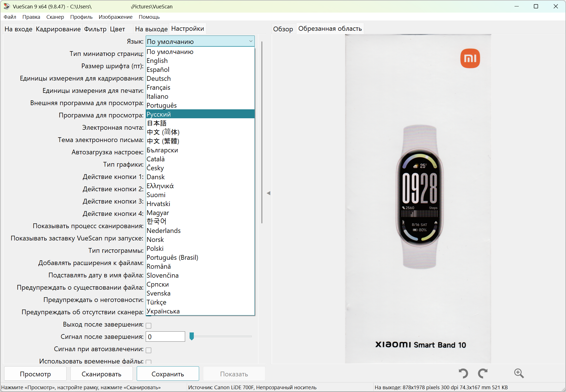Image resolution: width=566 pixels, height=392 pixels.
Task: Click the zoom-in magnifier icon
Action: coord(519,373)
